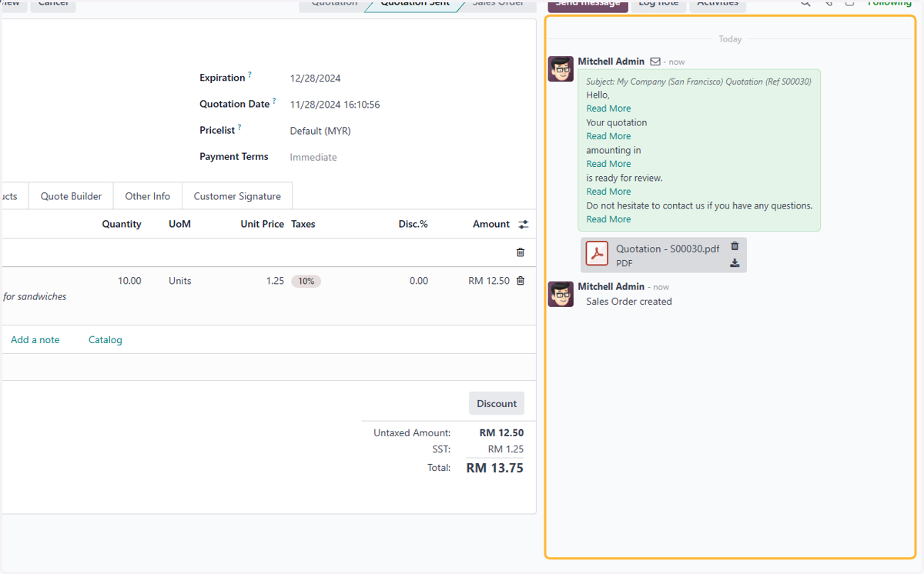This screenshot has width=924, height=574.
Task: Open the Catalog link
Action: [x=105, y=339]
